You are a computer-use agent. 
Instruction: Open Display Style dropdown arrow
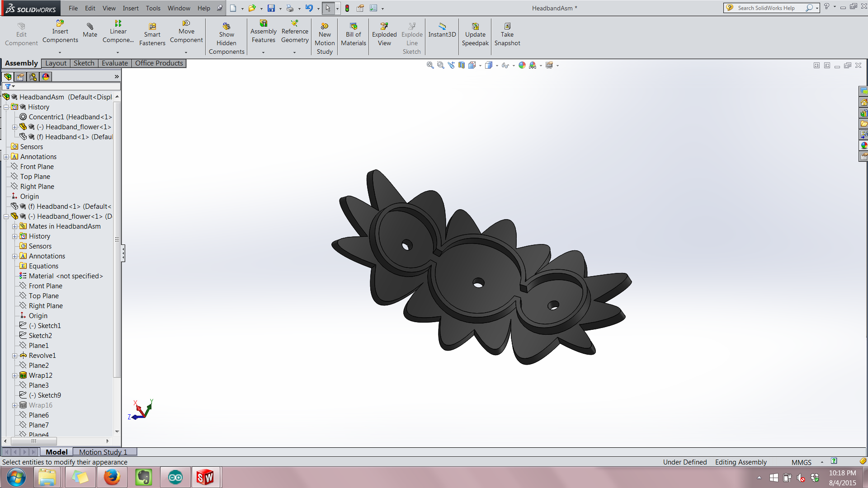[x=497, y=66]
